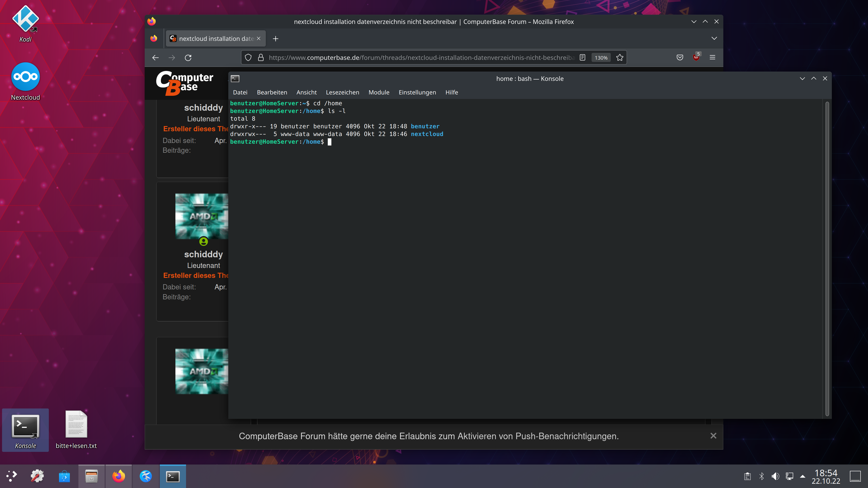This screenshot has width=868, height=488.
Task: Show hidden system tray icons arrow
Action: pyautogui.click(x=803, y=476)
